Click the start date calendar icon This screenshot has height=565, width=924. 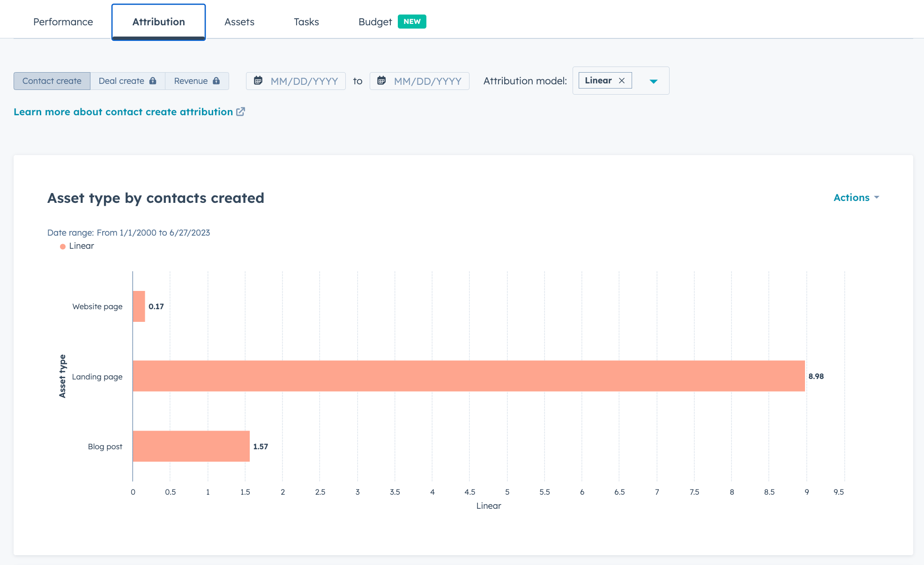click(x=258, y=81)
